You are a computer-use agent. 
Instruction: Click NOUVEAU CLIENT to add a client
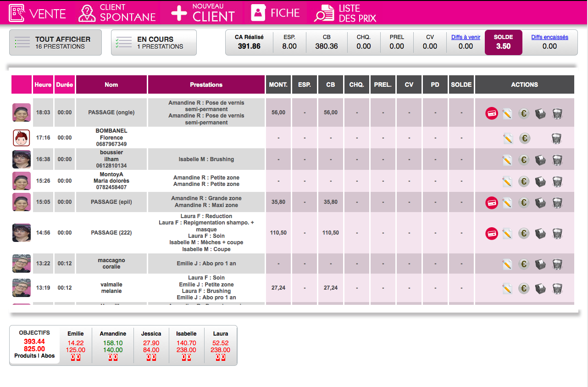(203, 13)
